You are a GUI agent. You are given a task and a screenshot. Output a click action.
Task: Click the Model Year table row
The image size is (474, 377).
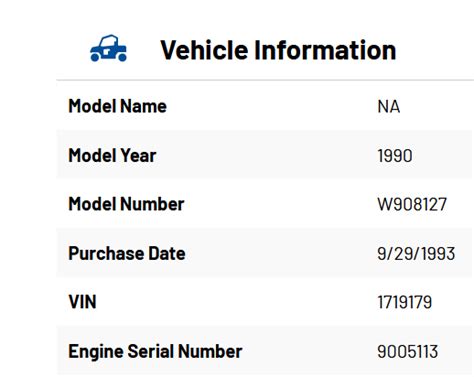coord(265,155)
